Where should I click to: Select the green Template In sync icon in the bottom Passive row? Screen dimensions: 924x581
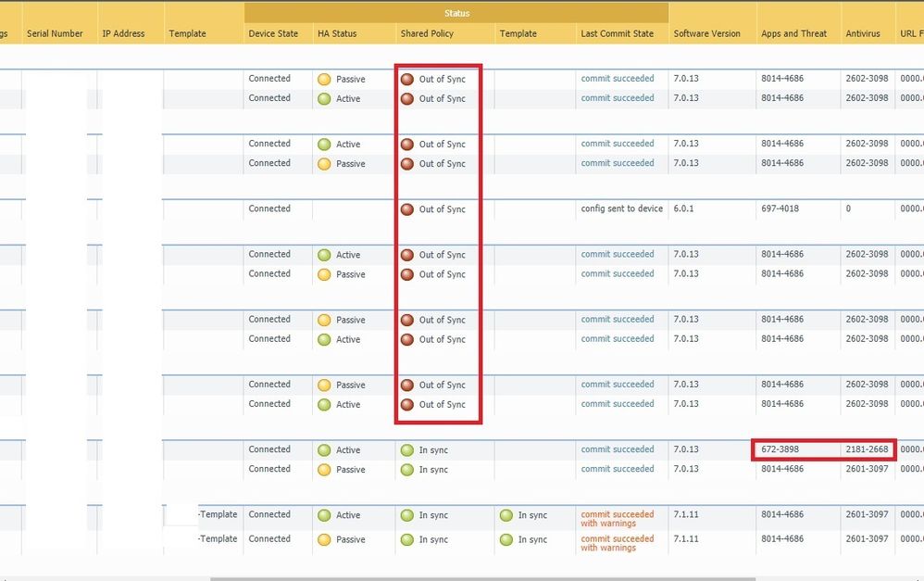506,539
